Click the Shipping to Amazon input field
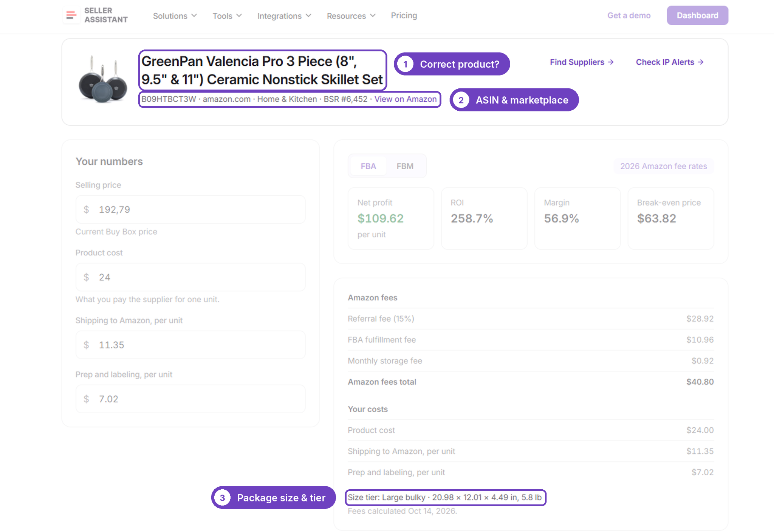 click(190, 345)
